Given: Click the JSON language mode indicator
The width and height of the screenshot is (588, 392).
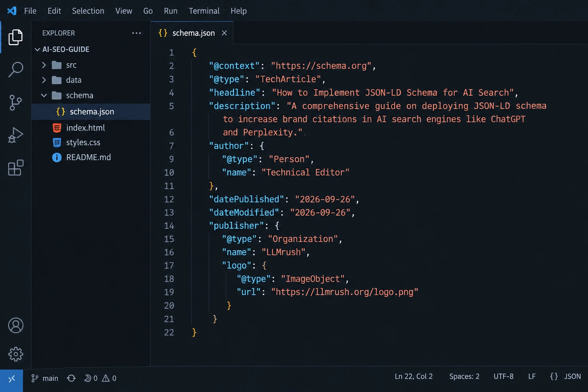Looking at the screenshot, I should pos(572,376).
